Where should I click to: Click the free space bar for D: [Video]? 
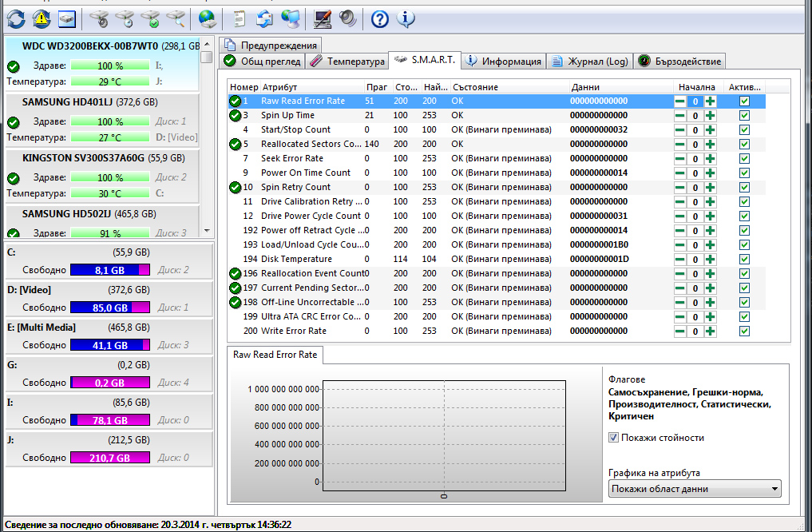(x=110, y=308)
